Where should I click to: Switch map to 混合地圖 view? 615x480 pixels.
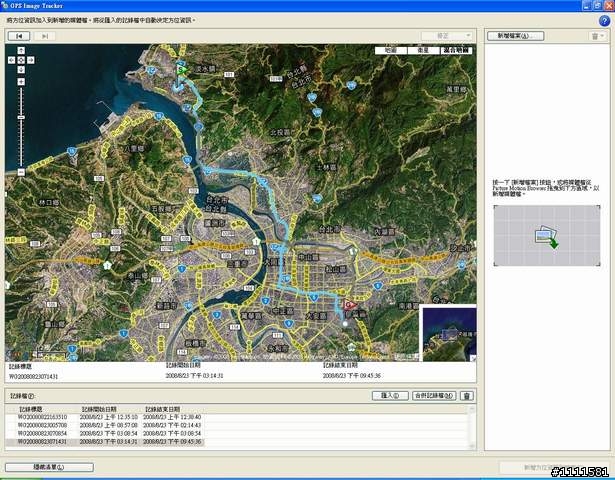point(456,50)
